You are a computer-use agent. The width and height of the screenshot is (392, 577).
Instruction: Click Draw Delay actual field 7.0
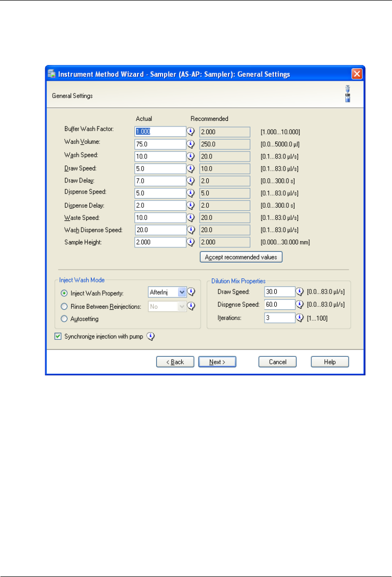(x=160, y=181)
